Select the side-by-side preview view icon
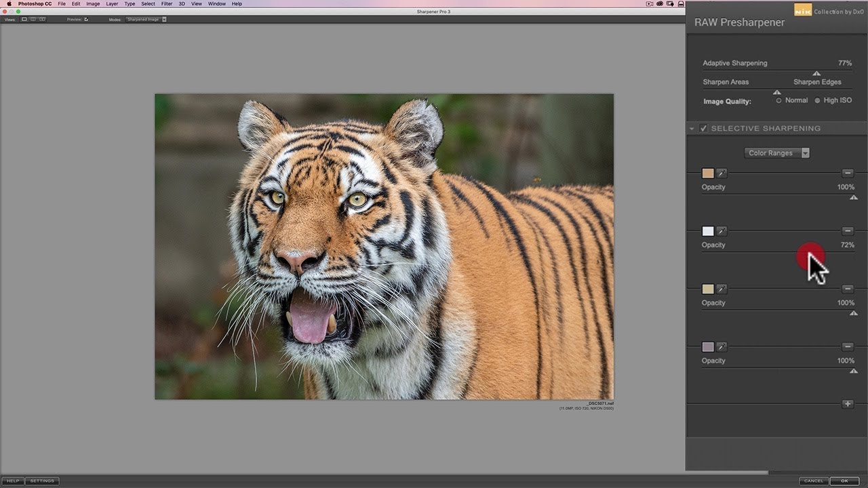Viewport: 868px width, 488px height. [x=42, y=20]
